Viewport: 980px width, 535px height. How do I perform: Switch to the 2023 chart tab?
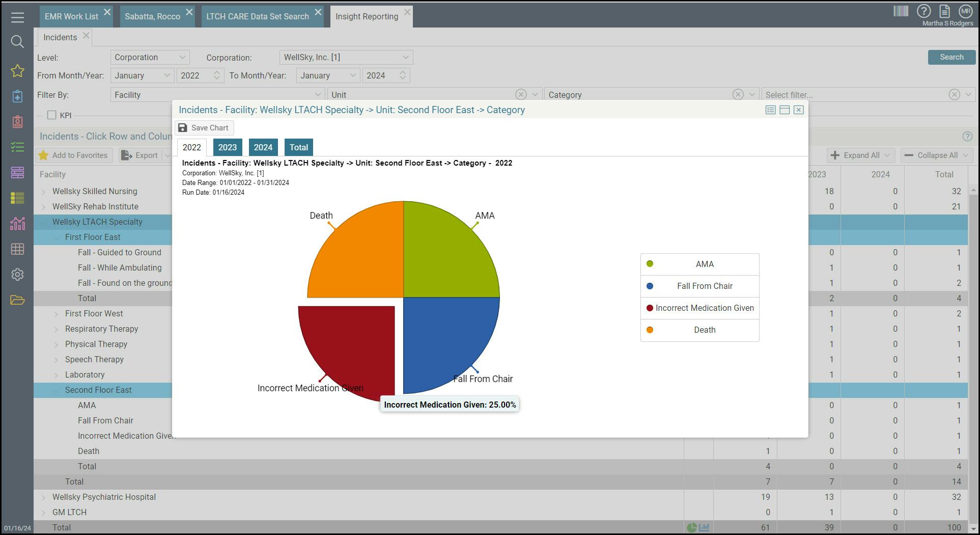[227, 147]
